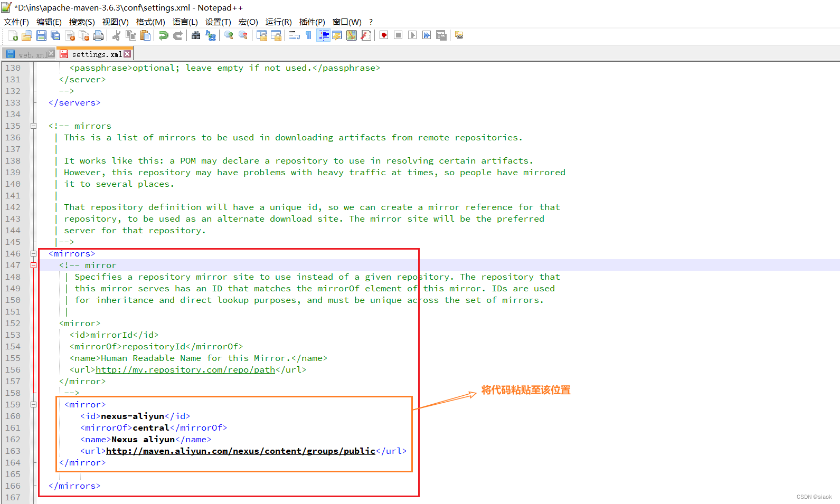
Task: Close the settings.xml tab
Action: coord(127,54)
